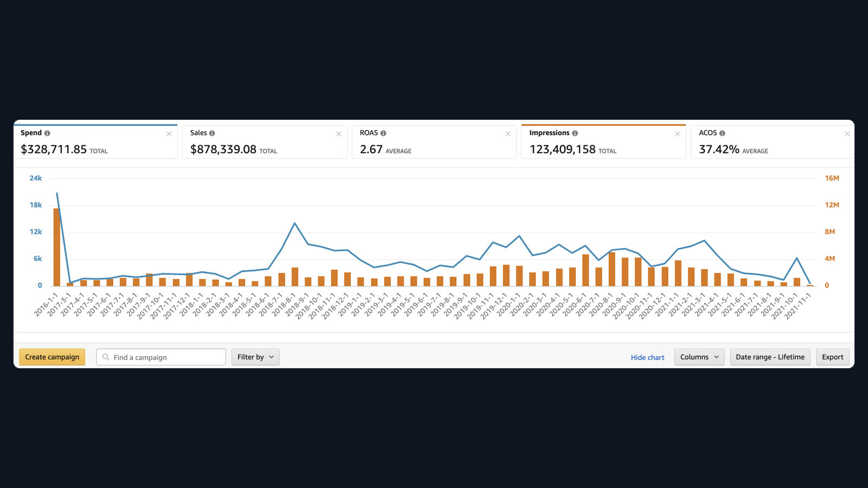Select the ROAS metric card
This screenshot has width=868, height=488.
pos(434,142)
